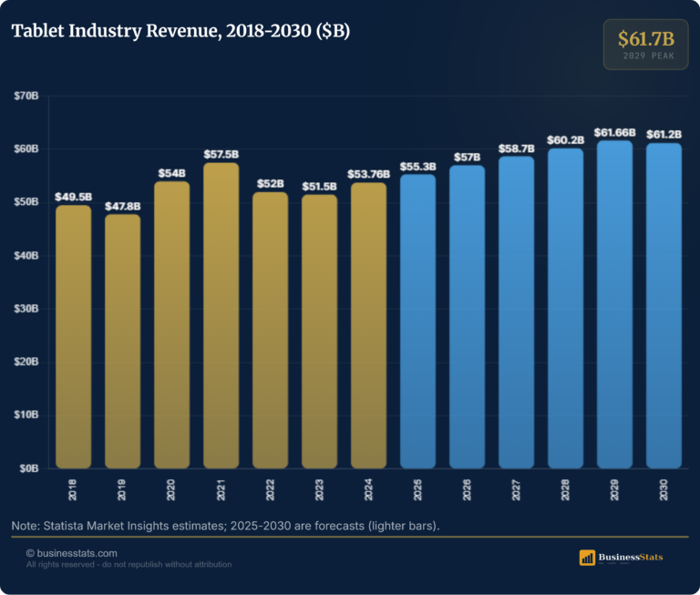Click the $47.8B value label
This screenshot has height=595, width=700.
point(123,206)
